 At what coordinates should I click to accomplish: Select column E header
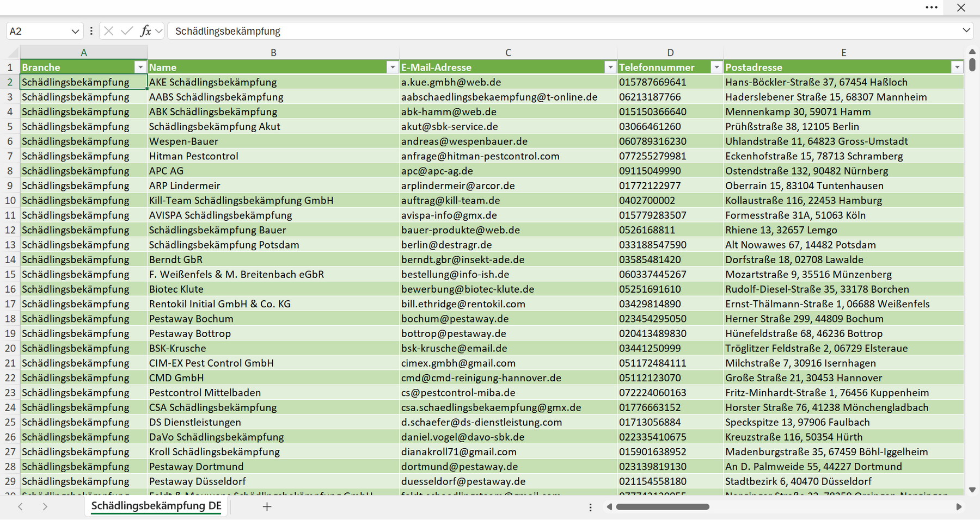pos(843,53)
